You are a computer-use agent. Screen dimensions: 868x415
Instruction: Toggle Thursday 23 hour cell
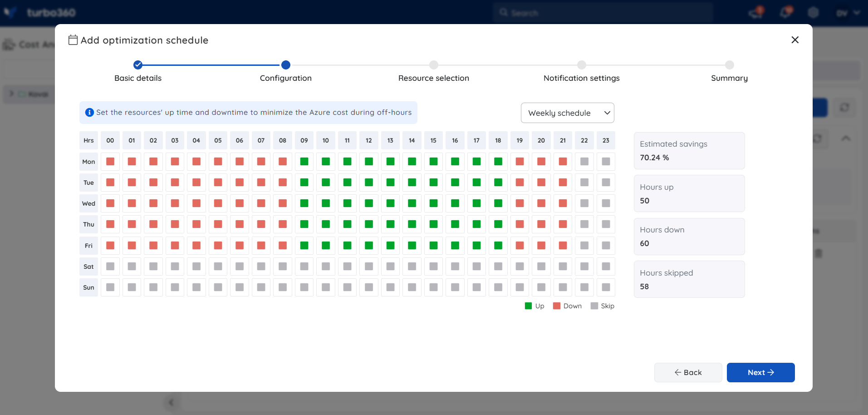point(606,224)
